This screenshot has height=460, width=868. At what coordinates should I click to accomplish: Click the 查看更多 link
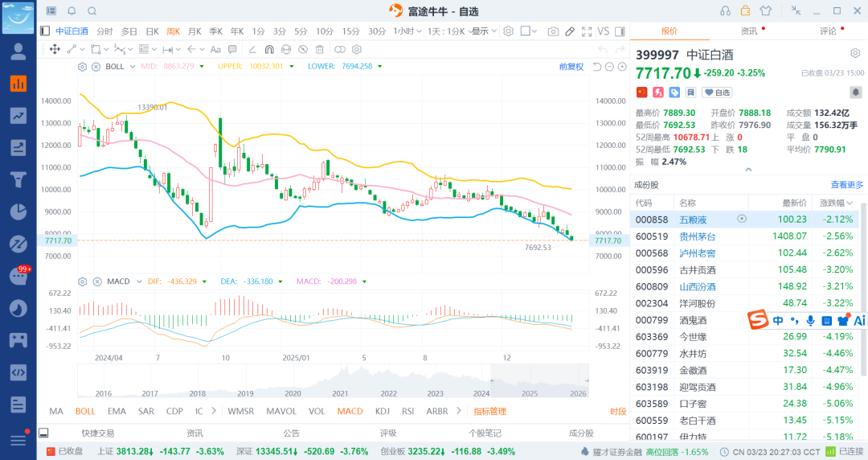847,185
